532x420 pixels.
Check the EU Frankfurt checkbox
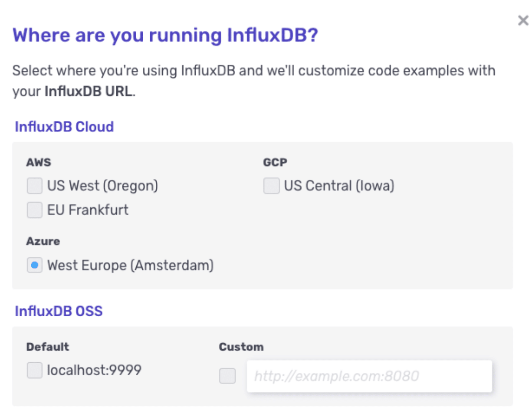click(x=34, y=210)
